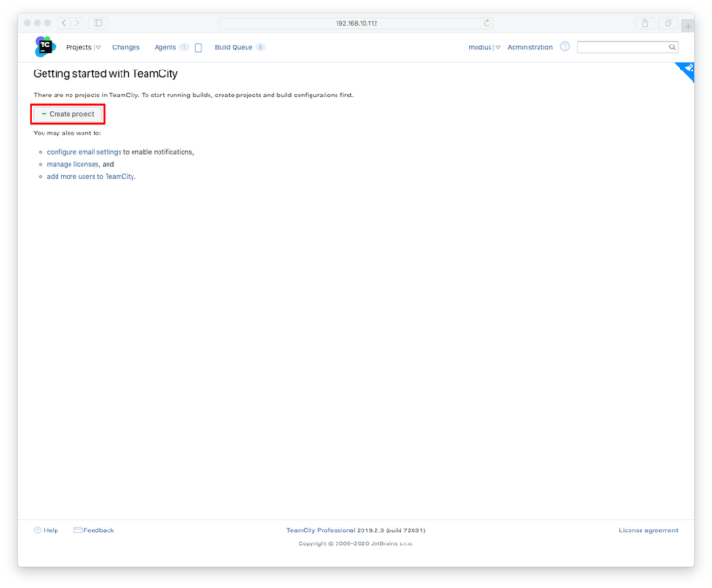Image resolution: width=712 pixels, height=588 pixels.
Task: Click the browser forward arrow
Action: [x=77, y=22]
